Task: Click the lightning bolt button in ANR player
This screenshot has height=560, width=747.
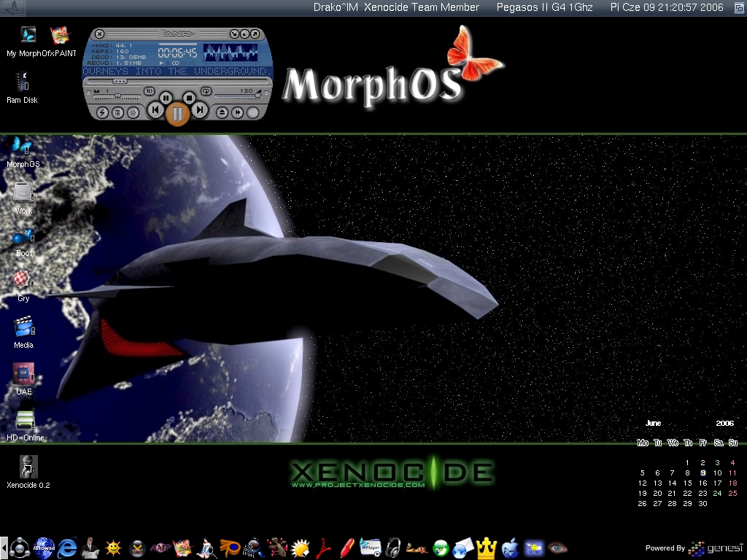Action: [102, 112]
